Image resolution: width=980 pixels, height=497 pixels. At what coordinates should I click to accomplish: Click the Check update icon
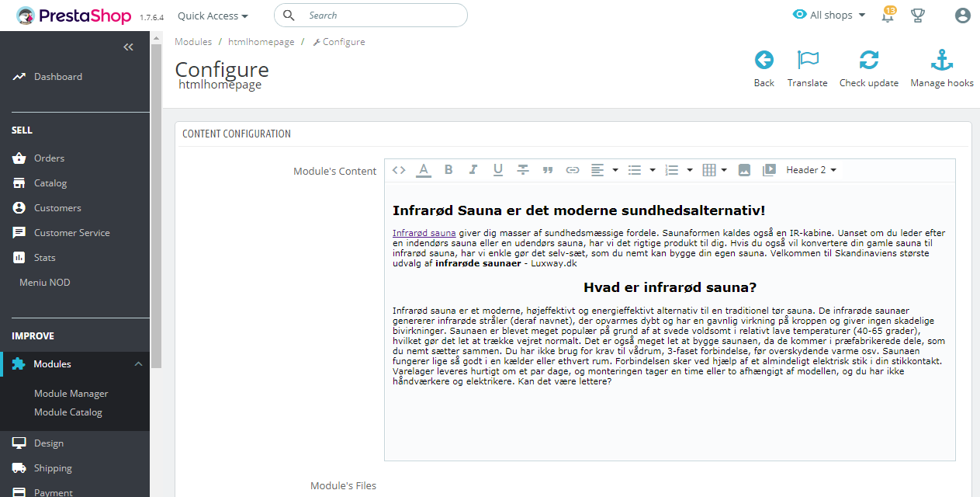pyautogui.click(x=869, y=60)
